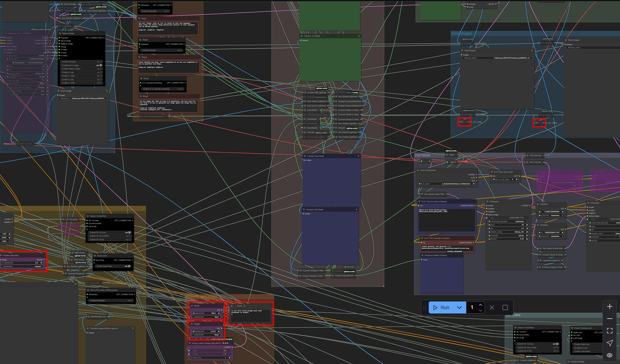Click the cfg value widget showing 7.0
The height and width of the screenshot is (364, 620).
[x=508, y=228]
